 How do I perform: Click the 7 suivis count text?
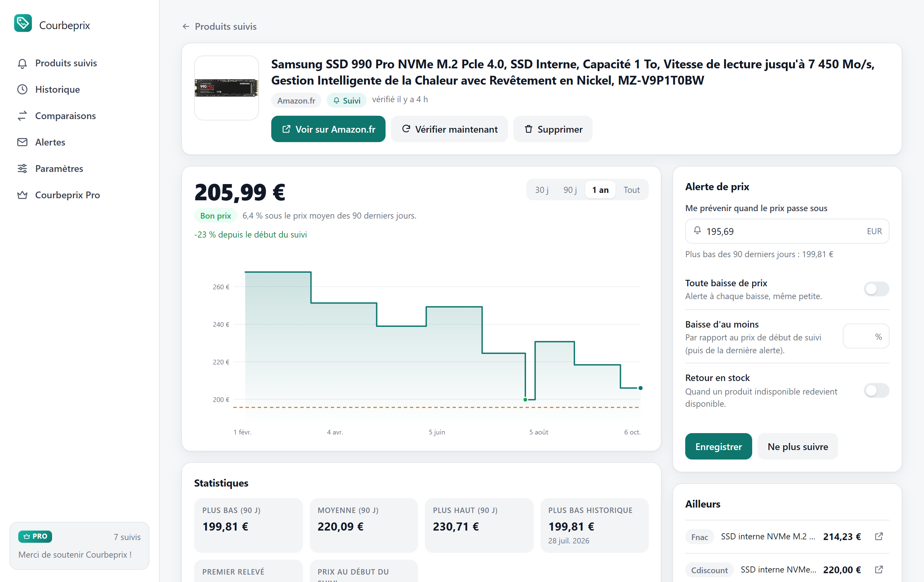coord(127,537)
